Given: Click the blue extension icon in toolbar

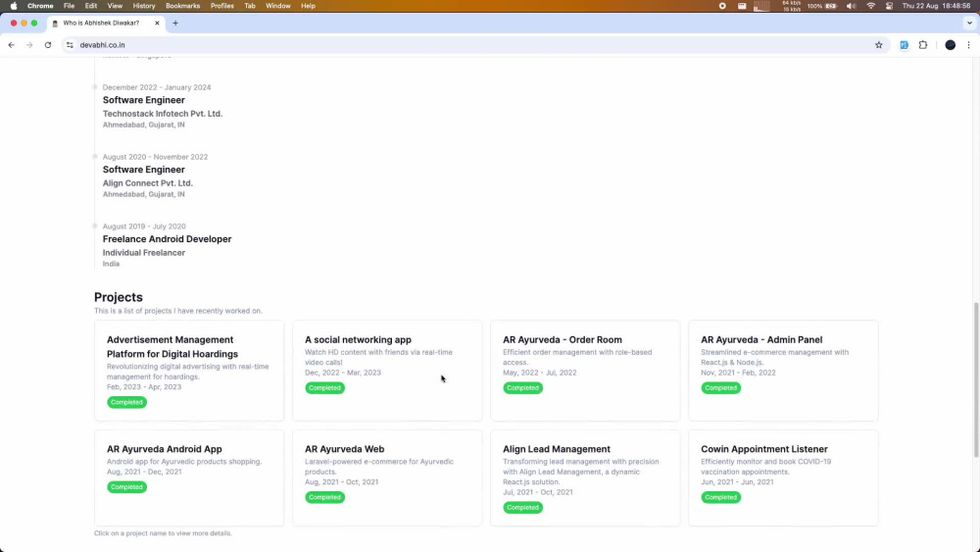Looking at the screenshot, I should 904,45.
